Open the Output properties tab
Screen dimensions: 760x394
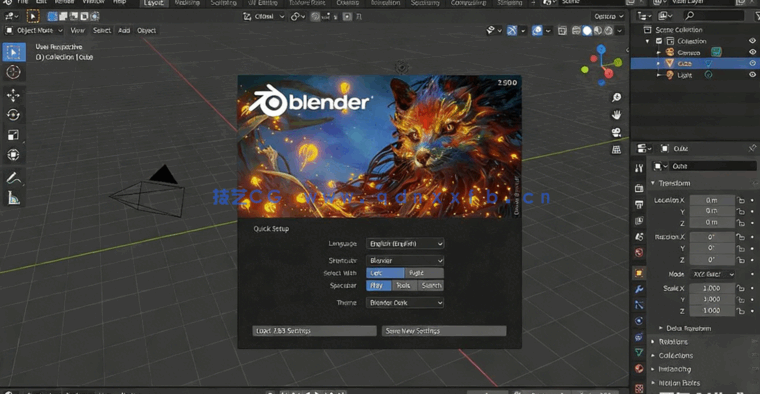tap(639, 204)
